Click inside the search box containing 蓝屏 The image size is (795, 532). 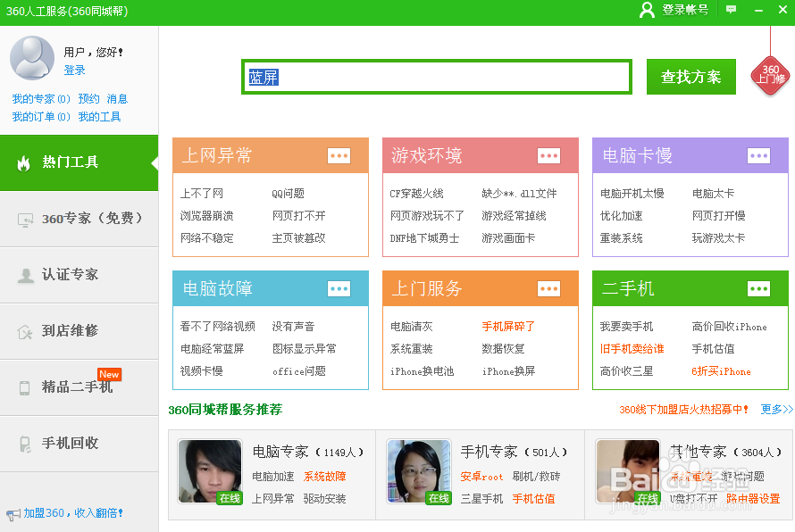(x=436, y=77)
